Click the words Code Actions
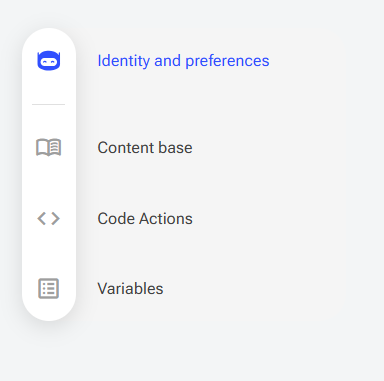 coord(145,219)
